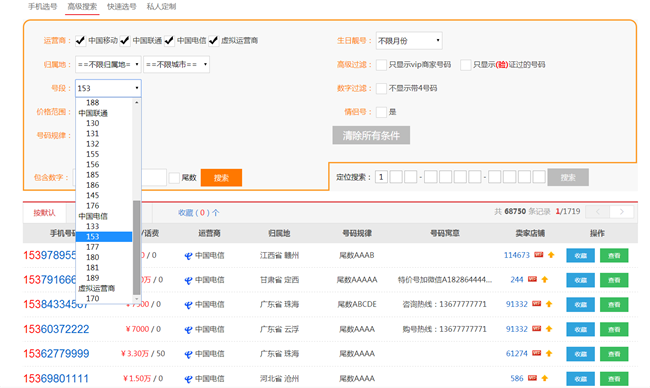Click 查看 button for 江西省 赣州 row

click(614, 255)
